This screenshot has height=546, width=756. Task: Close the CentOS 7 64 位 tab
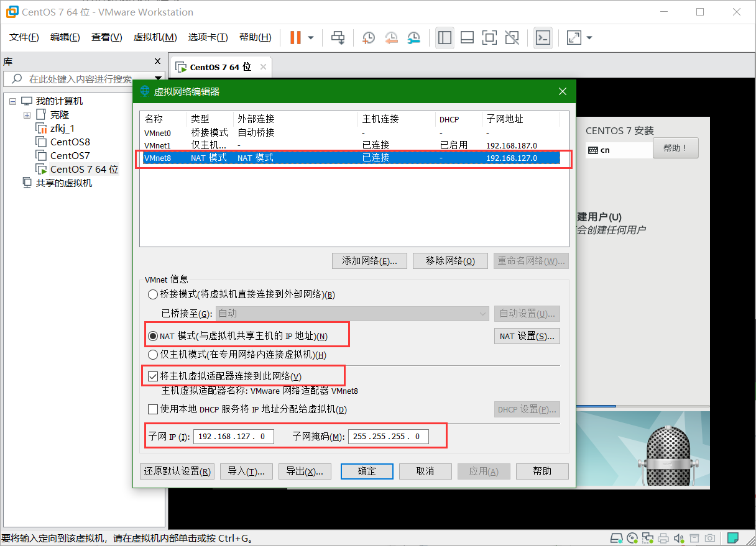[263, 66]
